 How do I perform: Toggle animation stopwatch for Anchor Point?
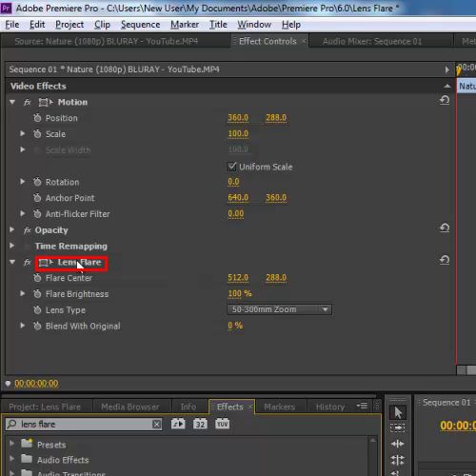point(37,198)
